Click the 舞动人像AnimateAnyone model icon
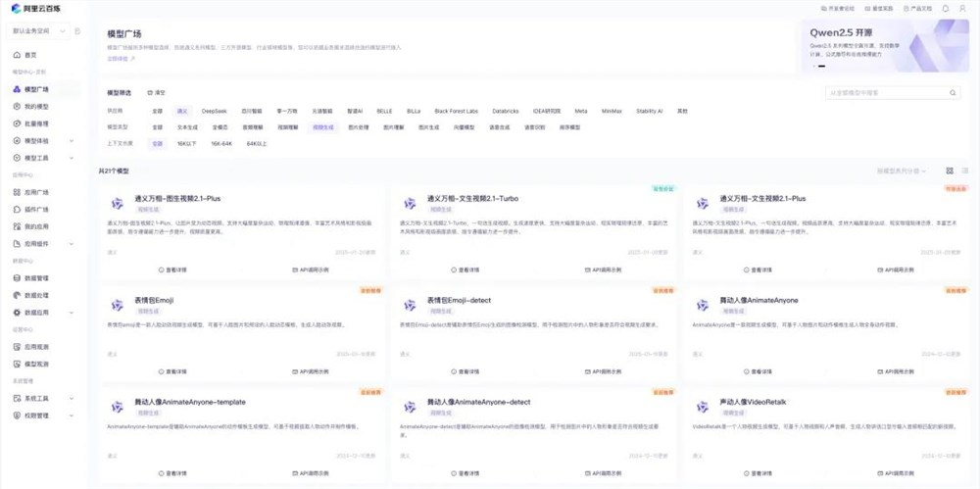The image size is (980, 489). tap(703, 305)
